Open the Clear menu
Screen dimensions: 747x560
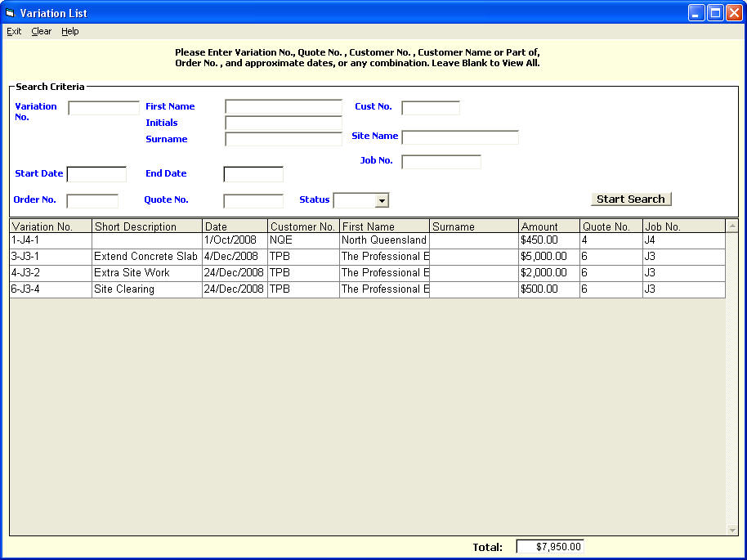42,31
